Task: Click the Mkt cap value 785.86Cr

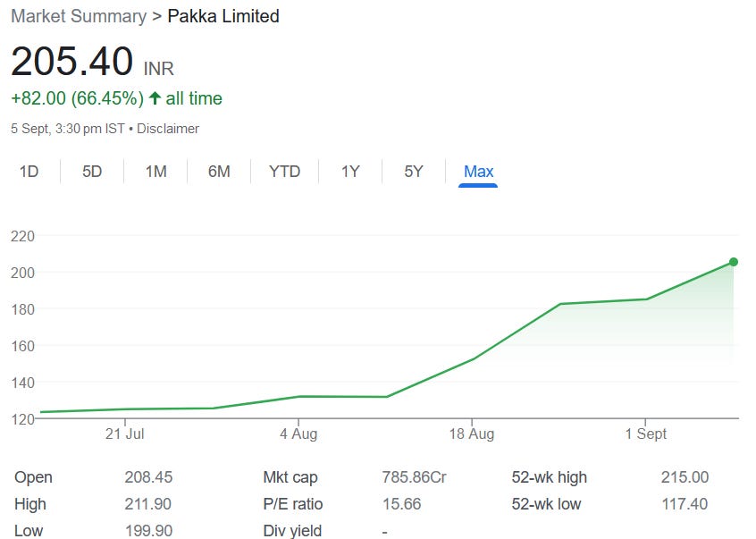Action: (414, 477)
